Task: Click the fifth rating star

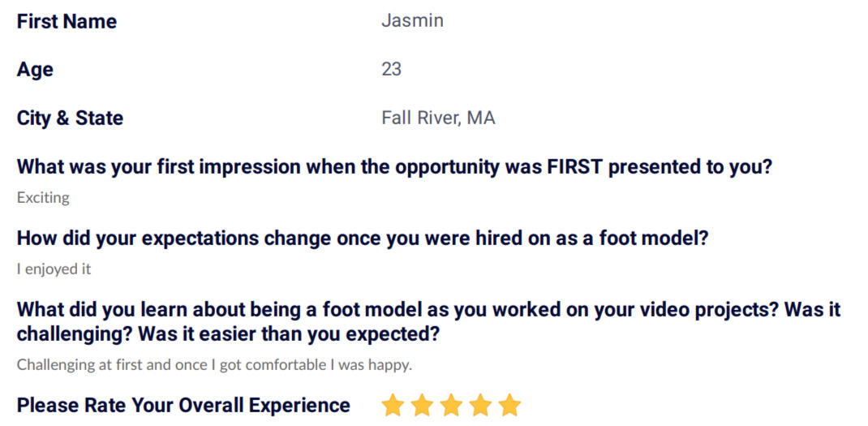Action: coord(509,405)
